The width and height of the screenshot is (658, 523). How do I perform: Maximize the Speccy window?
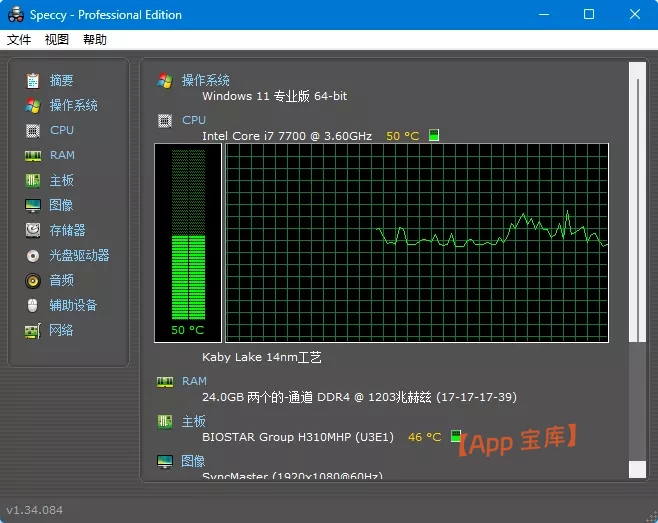589,15
